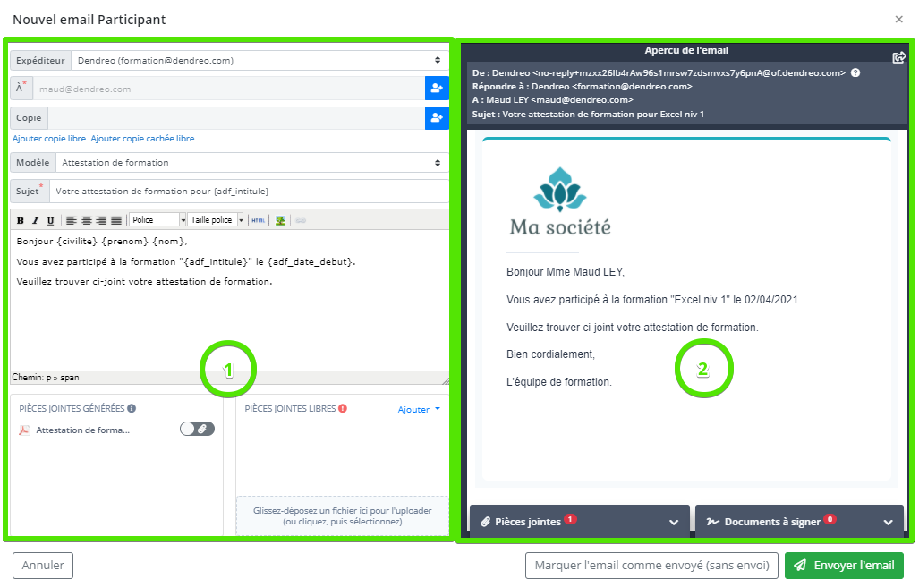The height and width of the screenshot is (588, 919).
Task: Open the Expéditeur sender dropdown
Action: [x=260, y=60]
